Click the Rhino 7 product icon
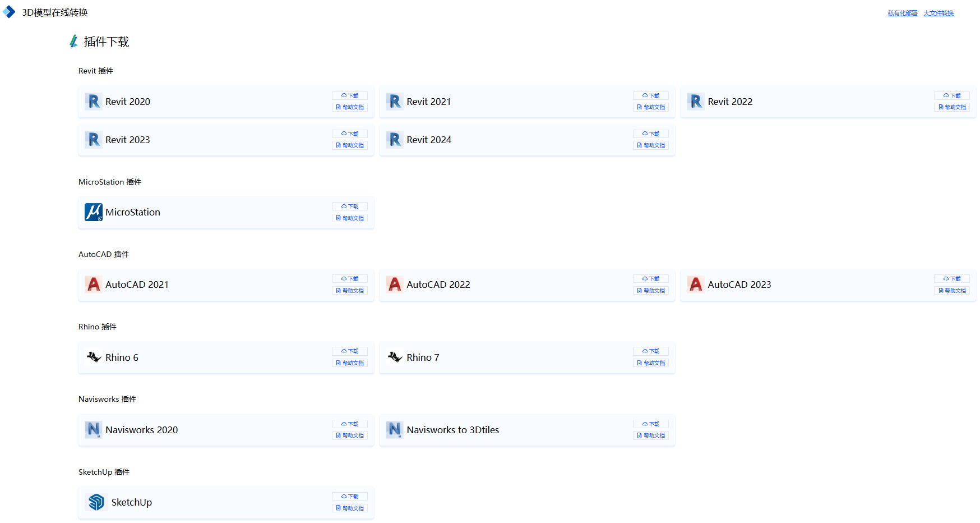This screenshot has width=980, height=523. pyautogui.click(x=395, y=357)
